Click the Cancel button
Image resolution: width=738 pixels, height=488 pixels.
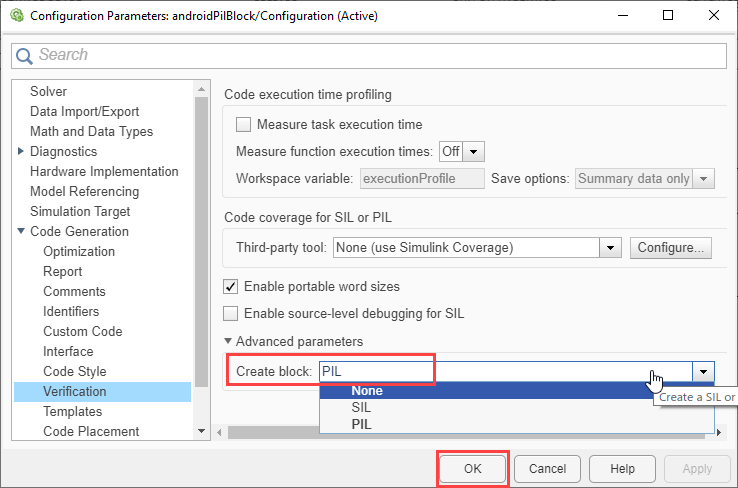coord(547,468)
